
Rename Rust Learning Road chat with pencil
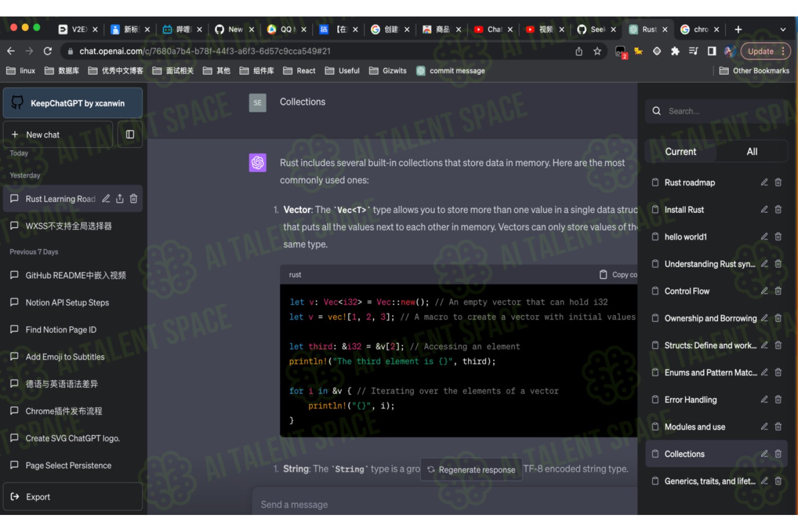coord(106,198)
